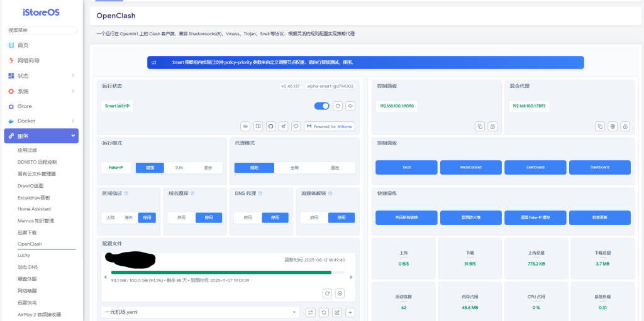The width and height of the screenshot is (644, 321).
Task: Open the subscription settings icon in the config card
Action: pyautogui.click(x=340, y=293)
